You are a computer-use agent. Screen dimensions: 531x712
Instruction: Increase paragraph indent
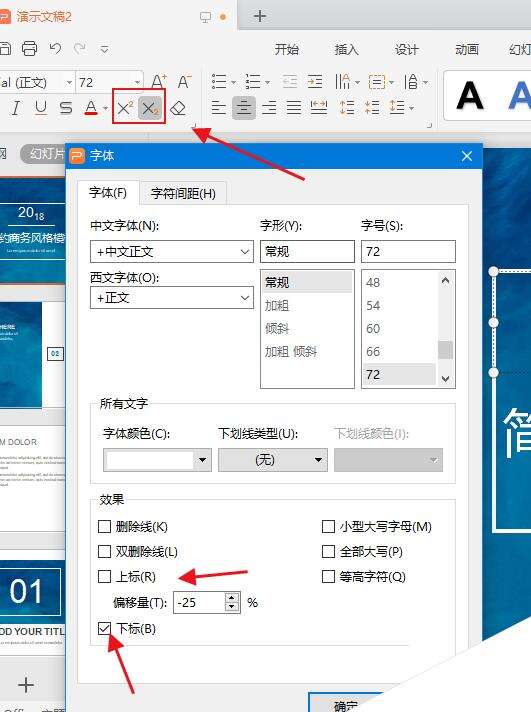(x=315, y=82)
